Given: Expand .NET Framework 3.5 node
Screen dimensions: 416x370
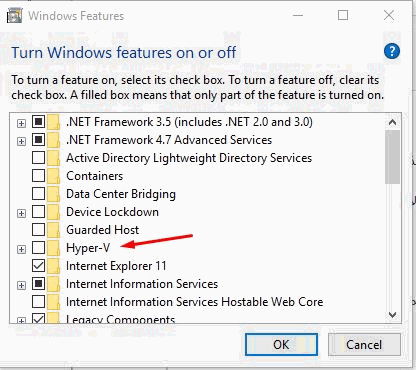Looking at the screenshot, I should coord(21,123).
